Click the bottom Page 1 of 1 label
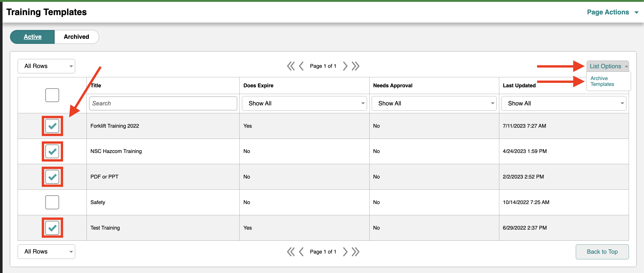 coord(323,252)
